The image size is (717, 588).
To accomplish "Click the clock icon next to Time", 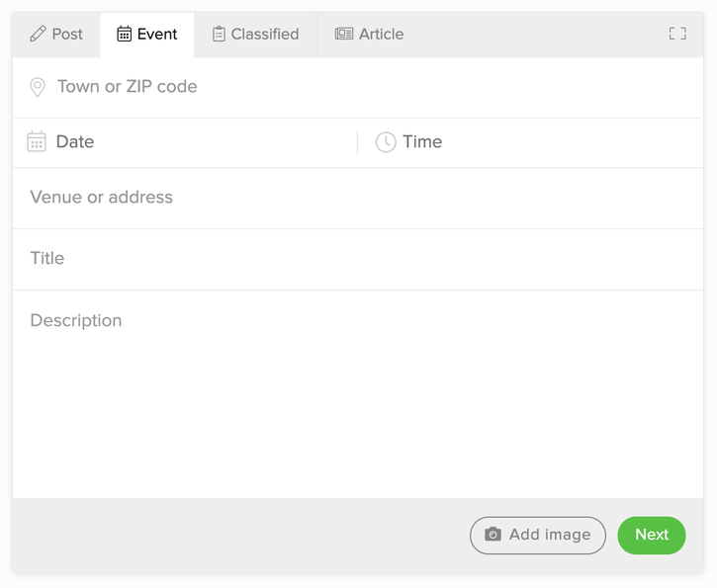I will (385, 142).
